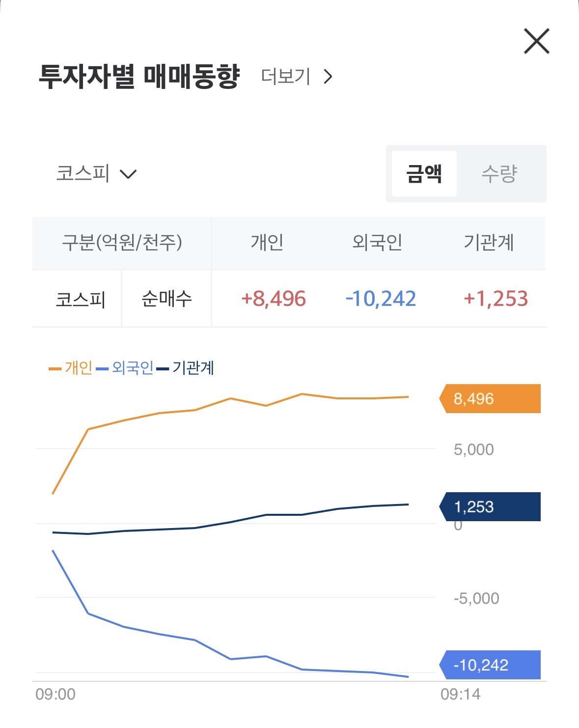Toggle the blue 외국인 legend item
Image resolution: width=579 pixels, height=728 pixels.
point(125,367)
